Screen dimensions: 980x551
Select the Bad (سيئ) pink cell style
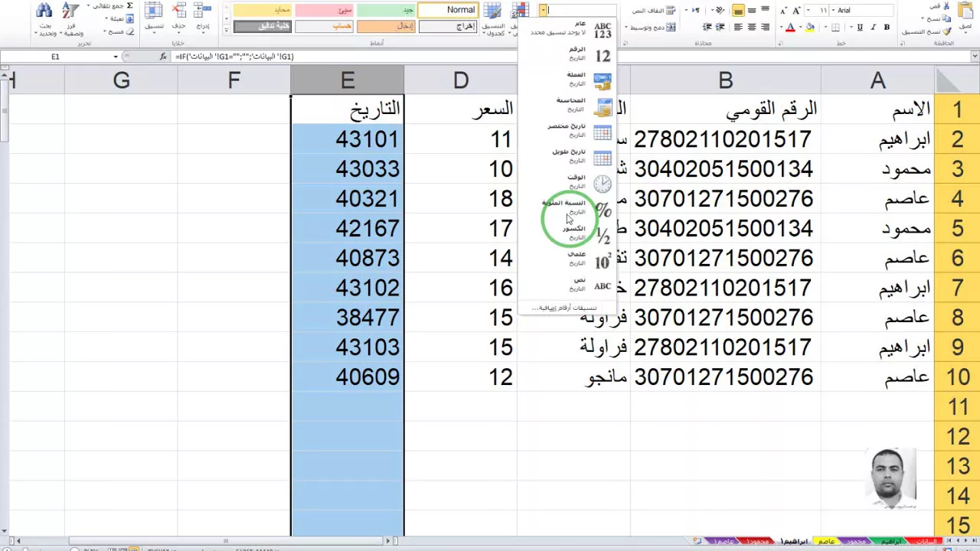pos(325,10)
